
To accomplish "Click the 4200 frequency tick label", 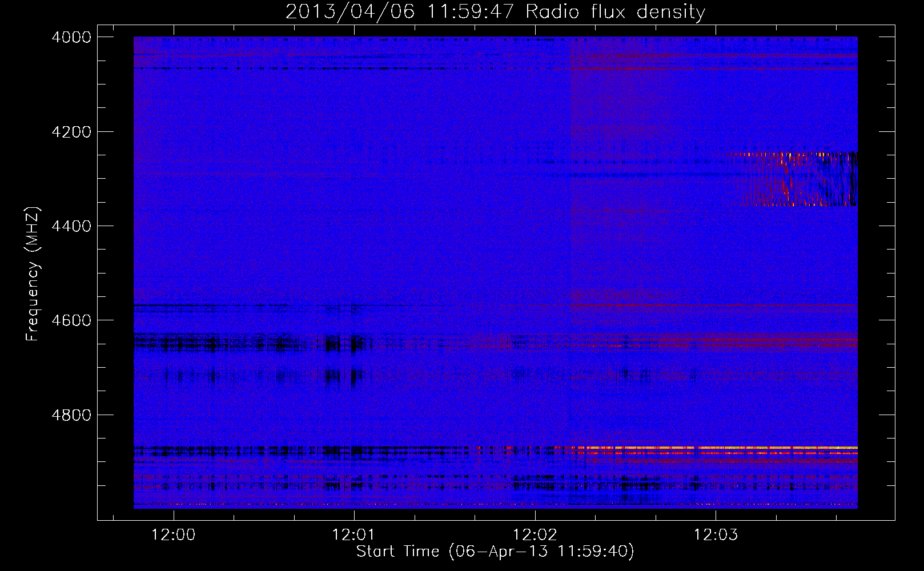I will point(71,132).
